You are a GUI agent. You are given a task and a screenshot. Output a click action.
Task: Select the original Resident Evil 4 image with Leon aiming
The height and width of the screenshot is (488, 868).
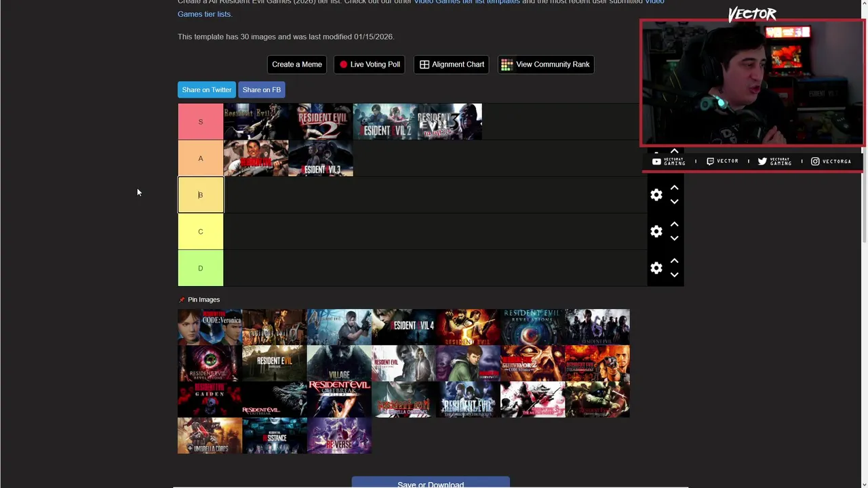tap(339, 327)
